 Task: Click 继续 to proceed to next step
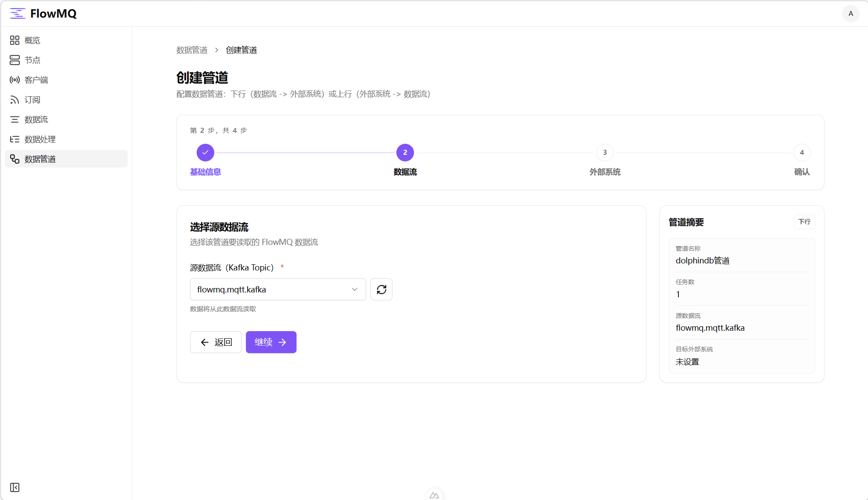pos(271,342)
